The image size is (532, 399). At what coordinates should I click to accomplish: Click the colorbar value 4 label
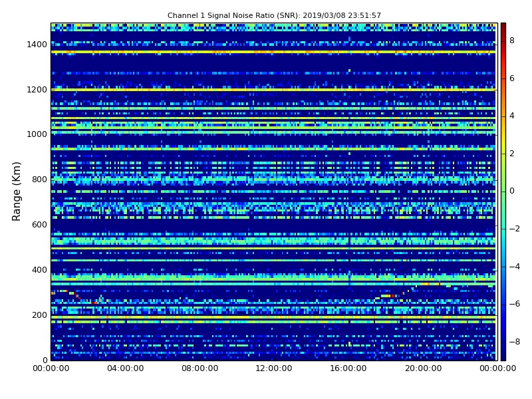click(512, 116)
